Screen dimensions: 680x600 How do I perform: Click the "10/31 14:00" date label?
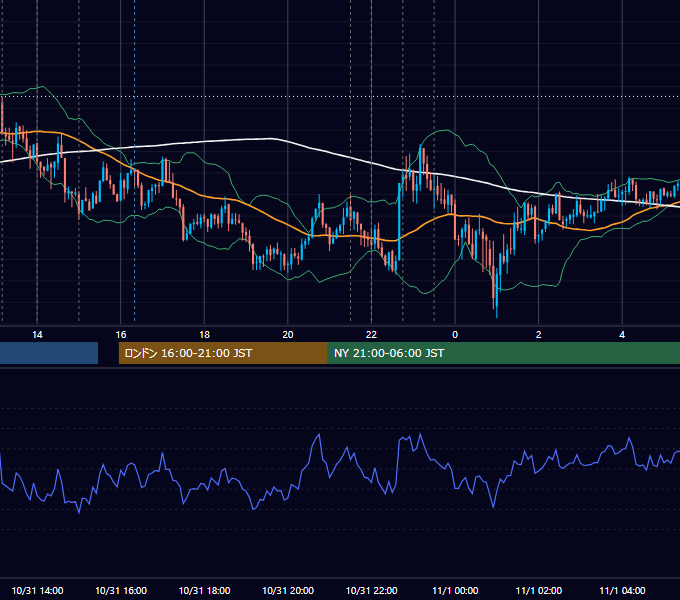[37, 590]
